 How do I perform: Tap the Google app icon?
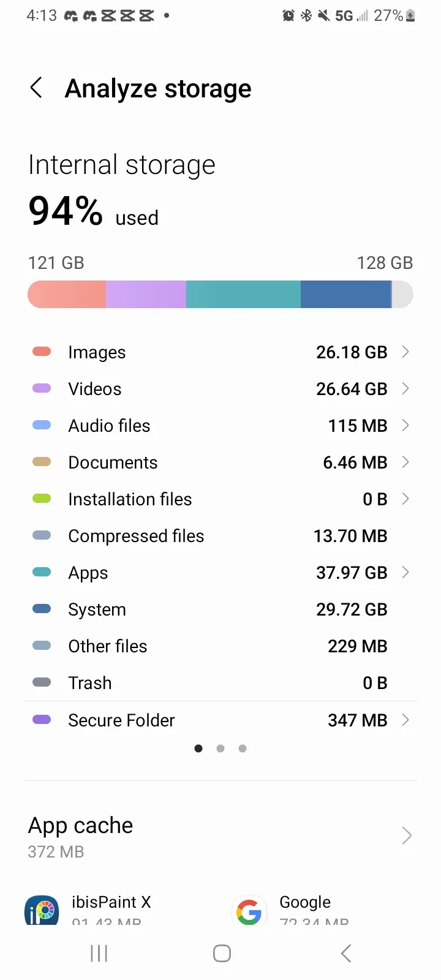coord(249,911)
